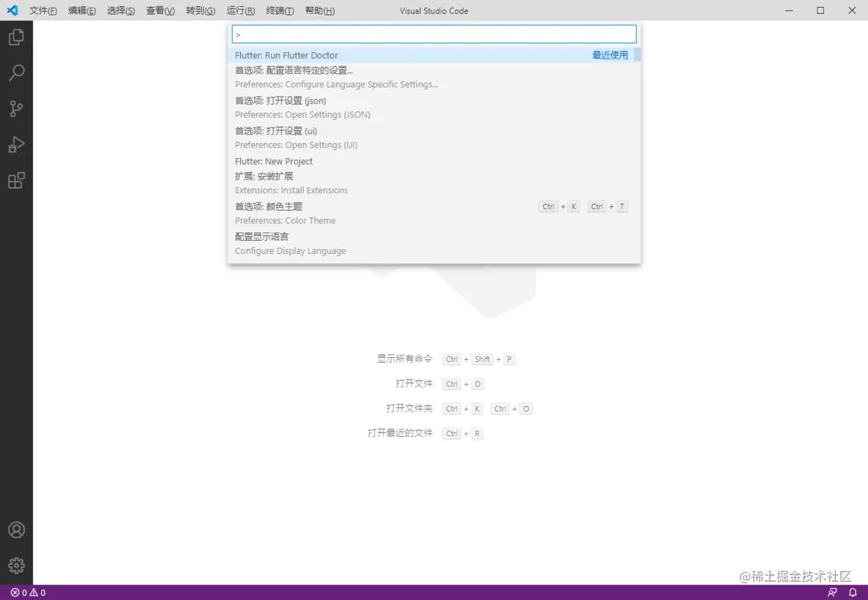Open the 运行(R) menu
This screenshot has width=868, height=600.
pos(241,11)
